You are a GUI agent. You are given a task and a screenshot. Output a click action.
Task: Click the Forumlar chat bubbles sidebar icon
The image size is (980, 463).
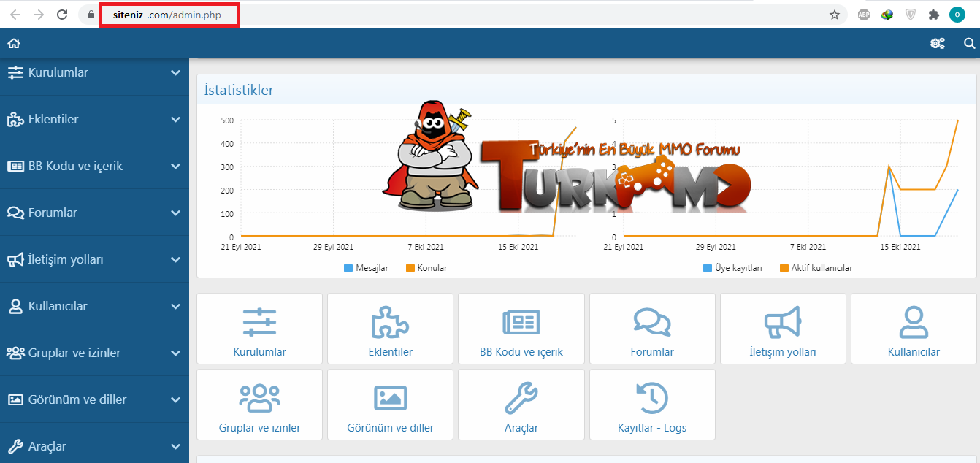[15, 213]
